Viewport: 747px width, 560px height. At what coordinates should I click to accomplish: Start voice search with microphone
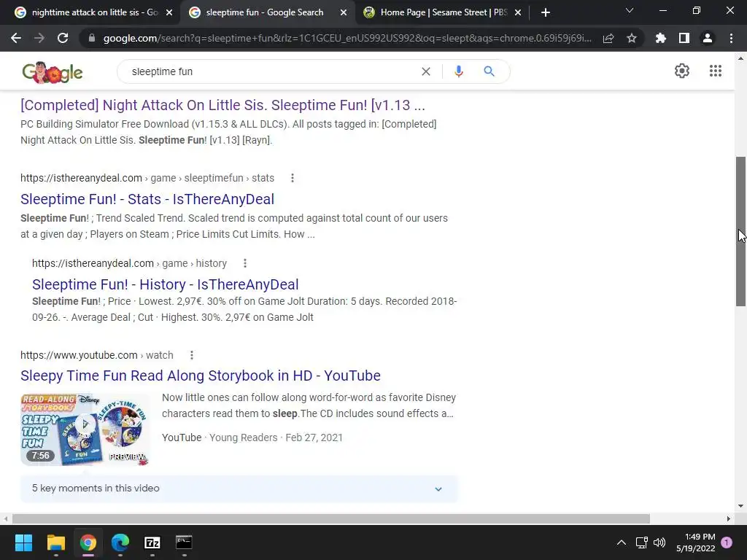(x=459, y=71)
